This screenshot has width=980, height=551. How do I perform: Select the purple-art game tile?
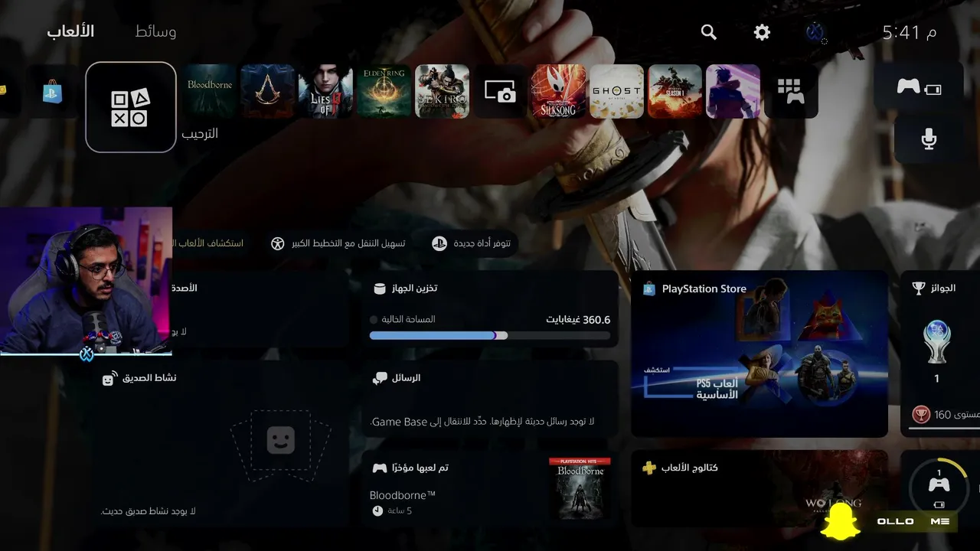pos(733,91)
